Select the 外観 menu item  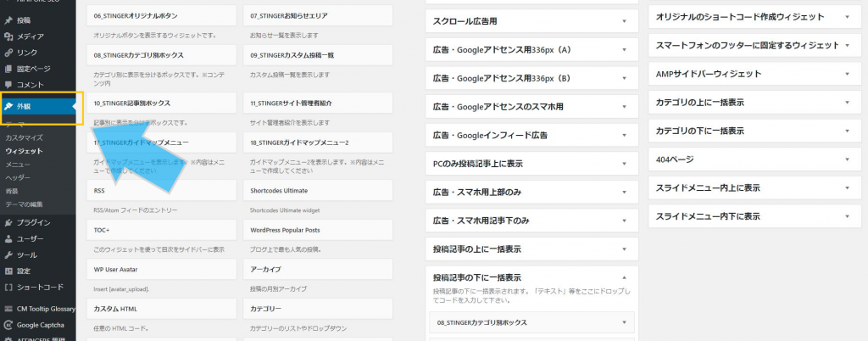(23, 107)
